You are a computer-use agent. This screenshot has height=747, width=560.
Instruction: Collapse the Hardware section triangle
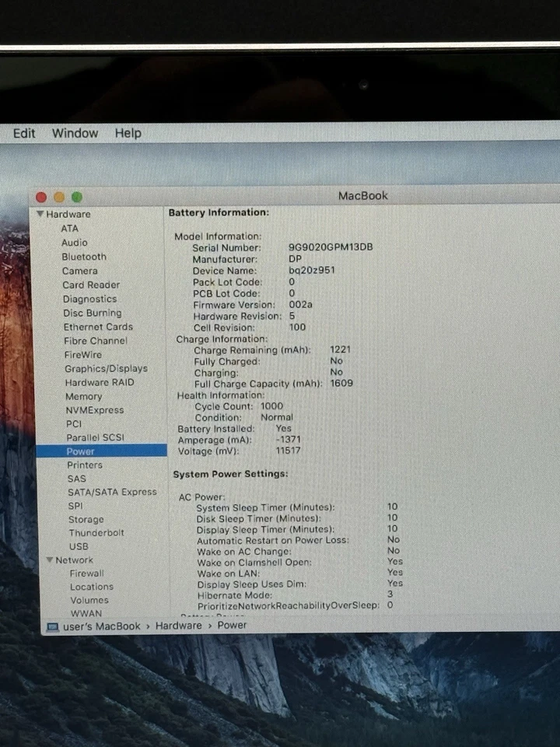tap(40, 214)
